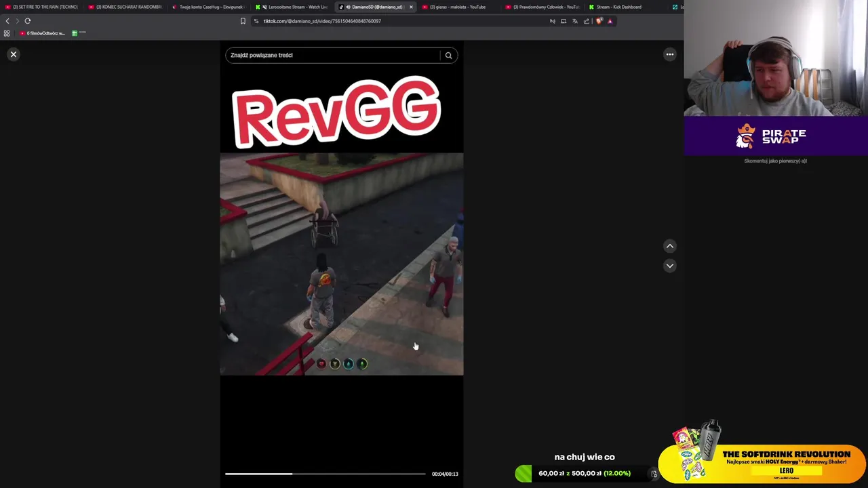This screenshot has width=868, height=488.
Task: Switch to 'Twoje konto CaseHug' tab
Action: pyautogui.click(x=208, y=7)
